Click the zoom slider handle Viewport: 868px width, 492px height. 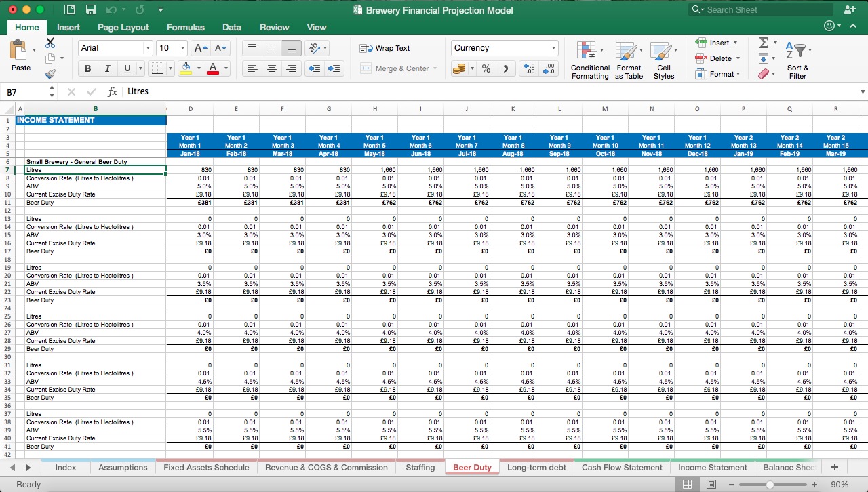(770, 485)
